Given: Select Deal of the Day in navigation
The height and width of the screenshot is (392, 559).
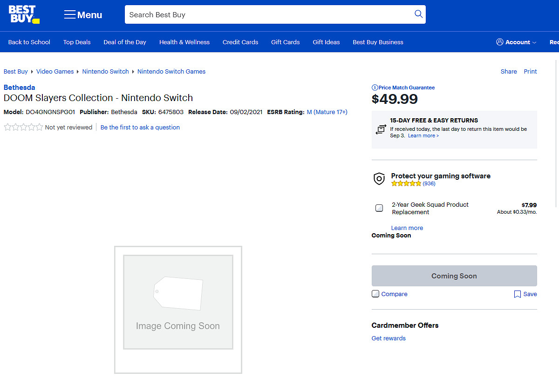Looking at the screenshot, I should click(x=125, y=42).
